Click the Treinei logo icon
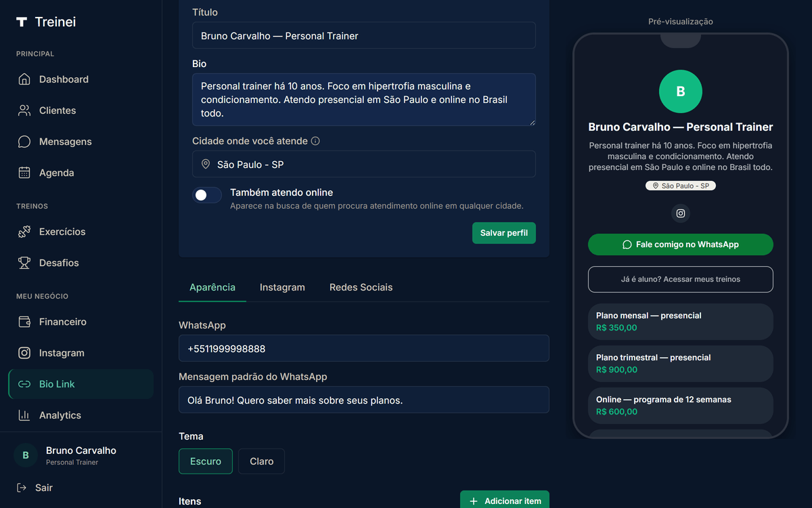 [22, 22]
